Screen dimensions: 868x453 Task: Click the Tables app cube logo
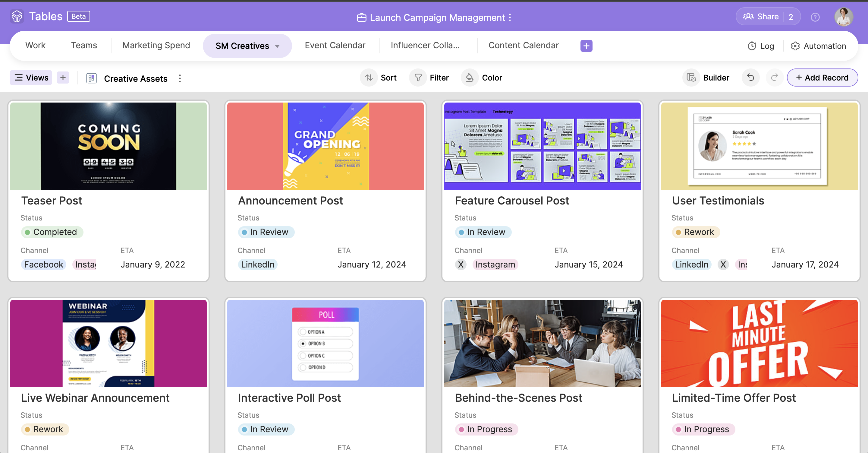(x=17, y=16)
